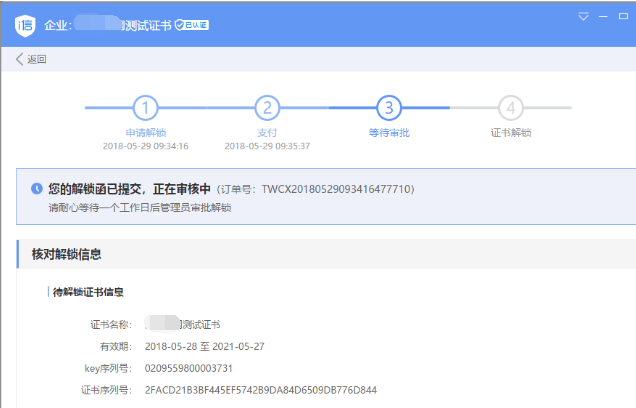Click the 已认证 verified badge
Viewport: 636px width, 408px height.
pyautogui.click(x=192, y=24)
